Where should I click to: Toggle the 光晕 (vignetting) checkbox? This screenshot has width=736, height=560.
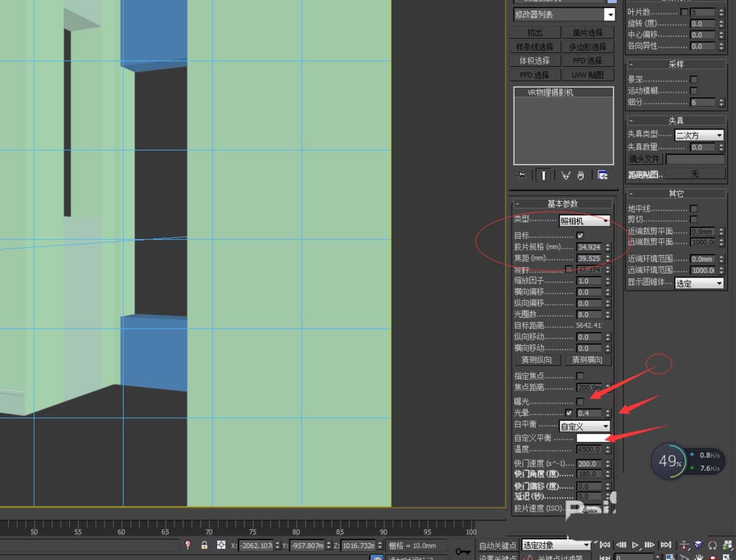coord(569,413)
